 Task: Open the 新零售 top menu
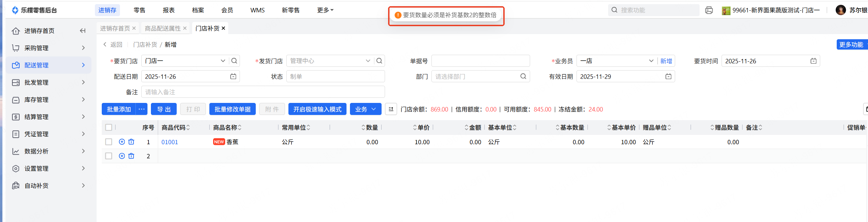coord(291,10)
